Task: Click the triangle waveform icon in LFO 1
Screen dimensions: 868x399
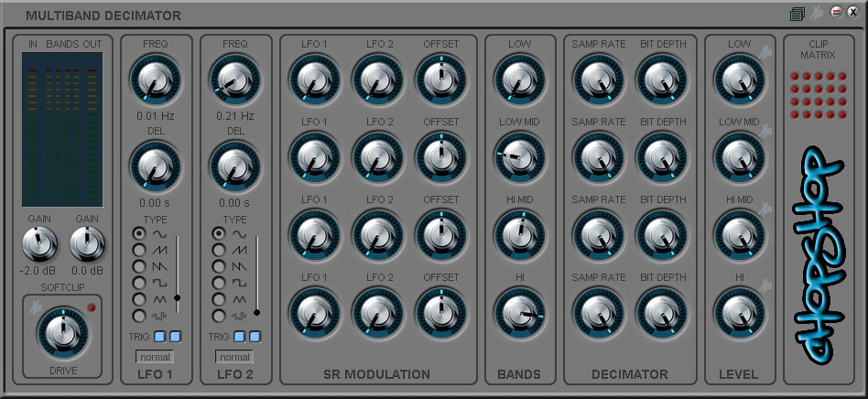Action: point(160,299)
